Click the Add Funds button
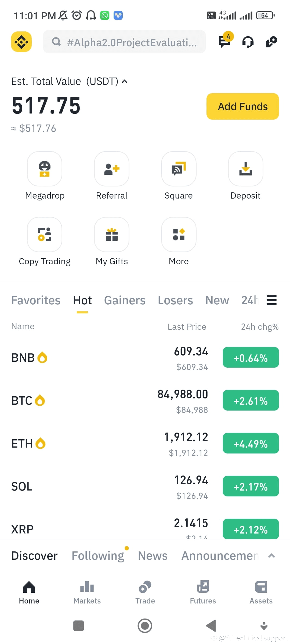 [x=243, y=106]
